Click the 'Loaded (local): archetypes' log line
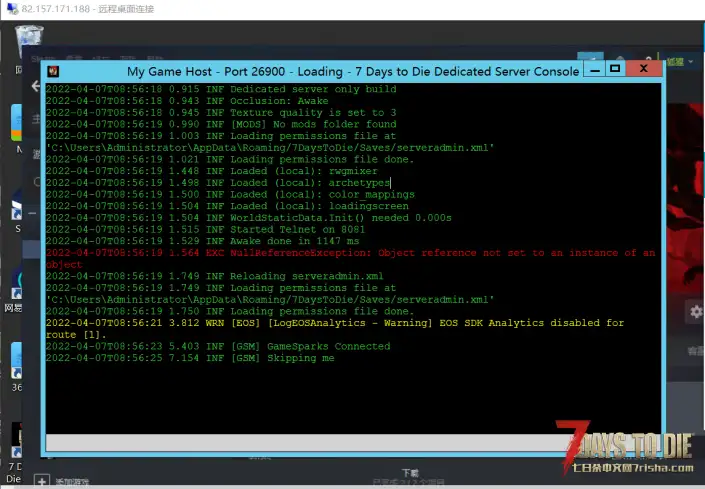 click(x=218, y=182)
